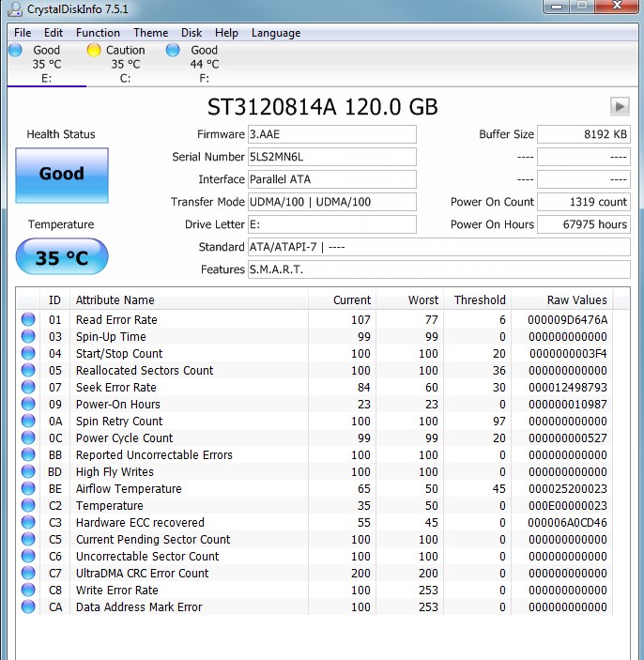The width and height of the screenshot is (644, 660).
Task: Click the Good health status button
Action: tap(62, 175)
